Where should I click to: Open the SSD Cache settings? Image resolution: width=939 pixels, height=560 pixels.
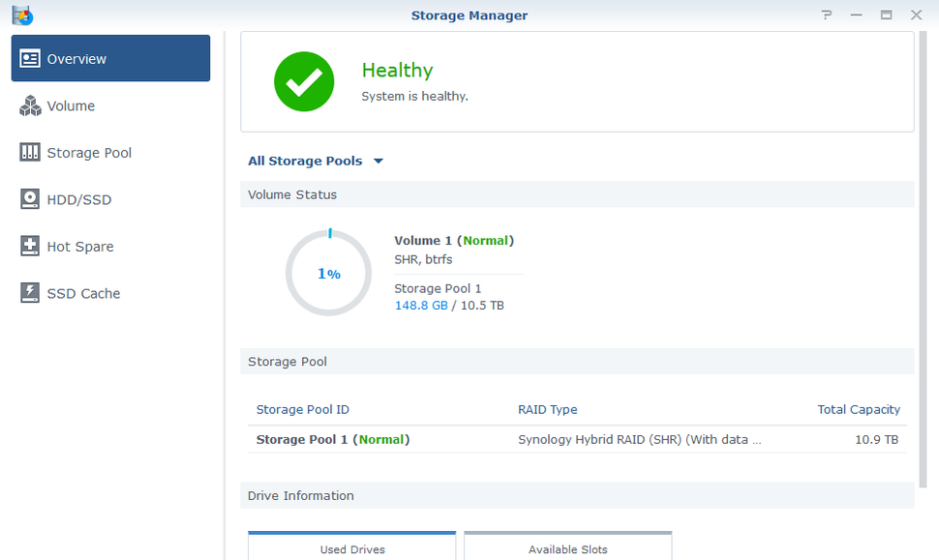(x=82, y=293)
